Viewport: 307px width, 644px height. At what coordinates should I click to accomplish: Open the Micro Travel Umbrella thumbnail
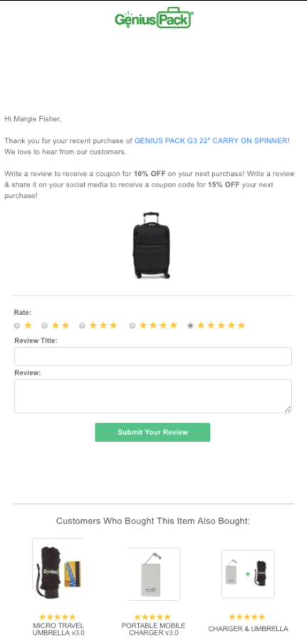[58, 570]
